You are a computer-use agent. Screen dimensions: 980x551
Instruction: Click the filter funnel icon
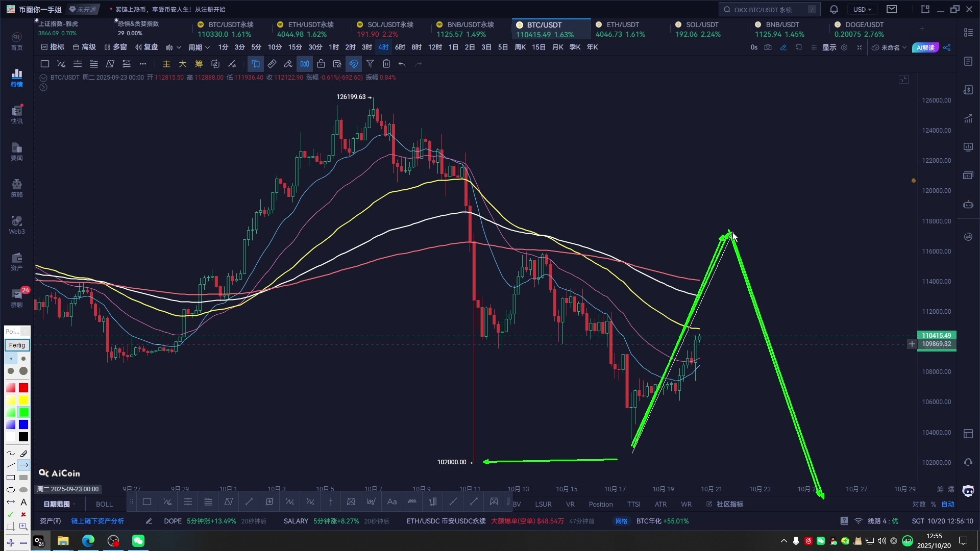pyautogui.click(x=370, y=64)
